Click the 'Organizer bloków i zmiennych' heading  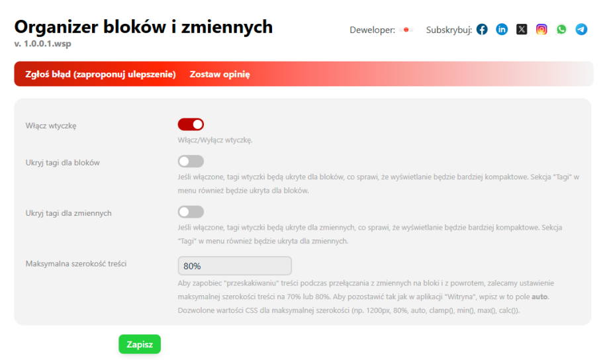(143, 26)
